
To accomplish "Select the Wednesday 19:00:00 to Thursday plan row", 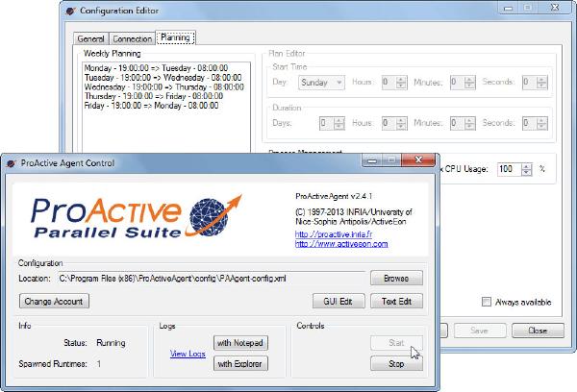I will click(163, 87).
